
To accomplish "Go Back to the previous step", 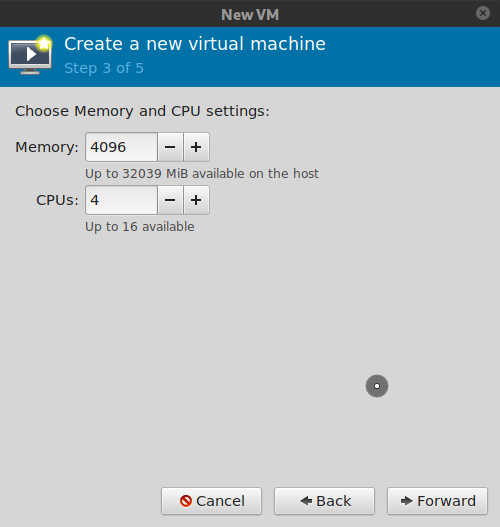I will coord(324,501).
